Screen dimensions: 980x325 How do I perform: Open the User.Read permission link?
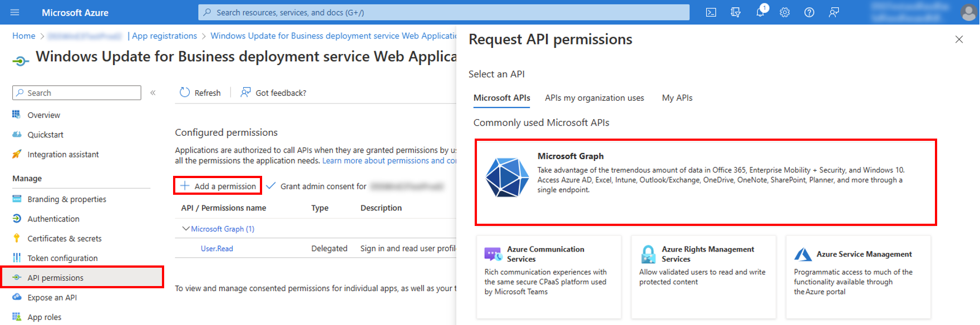(x=217, y=248)
